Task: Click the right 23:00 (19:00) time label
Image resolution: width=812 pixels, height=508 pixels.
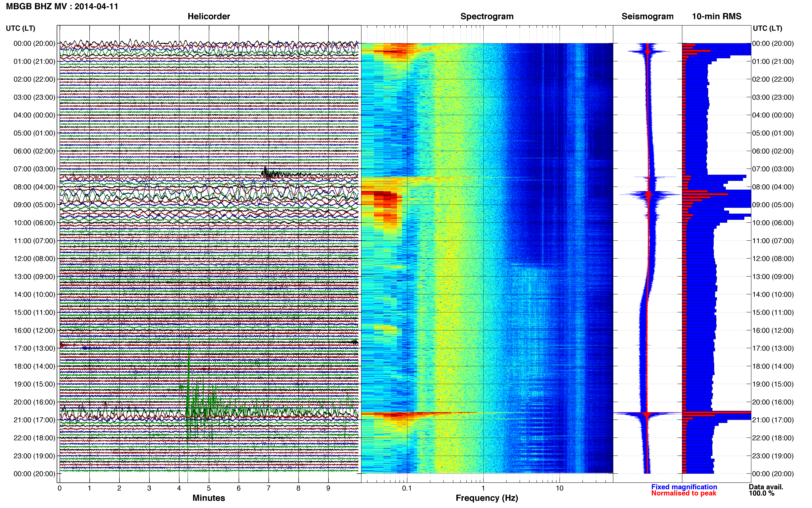Action: click(x=773, y=456)
